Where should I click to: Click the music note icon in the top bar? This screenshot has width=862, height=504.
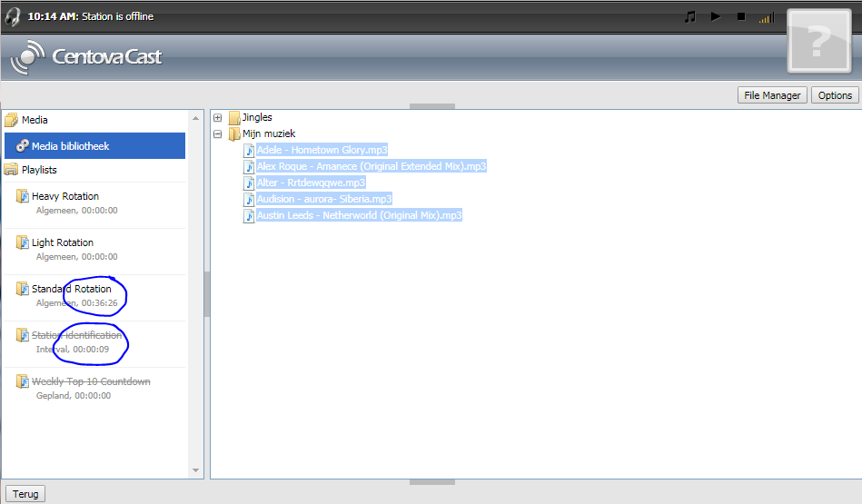690,17
